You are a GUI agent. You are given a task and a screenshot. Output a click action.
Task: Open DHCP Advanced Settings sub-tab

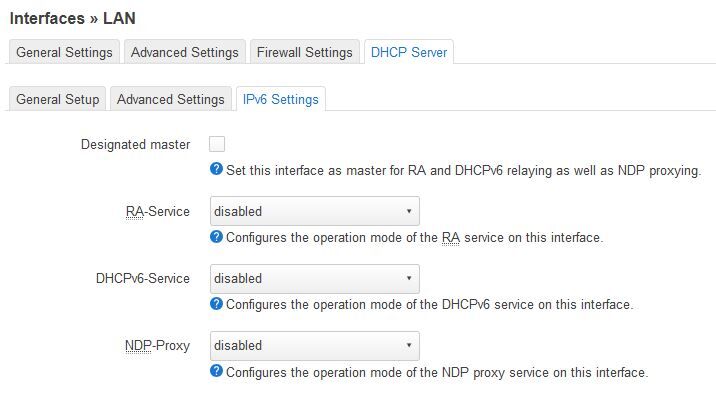(x=171, y=99)
